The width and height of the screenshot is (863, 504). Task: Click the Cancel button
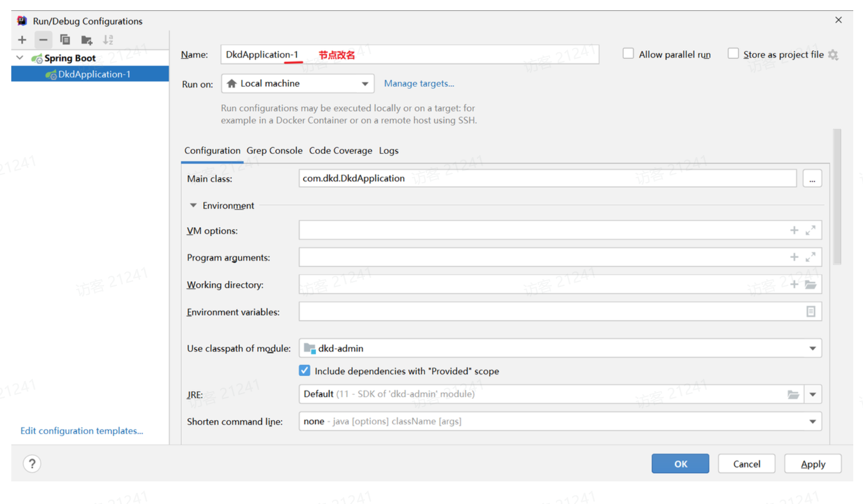click(x=746, y=464)
